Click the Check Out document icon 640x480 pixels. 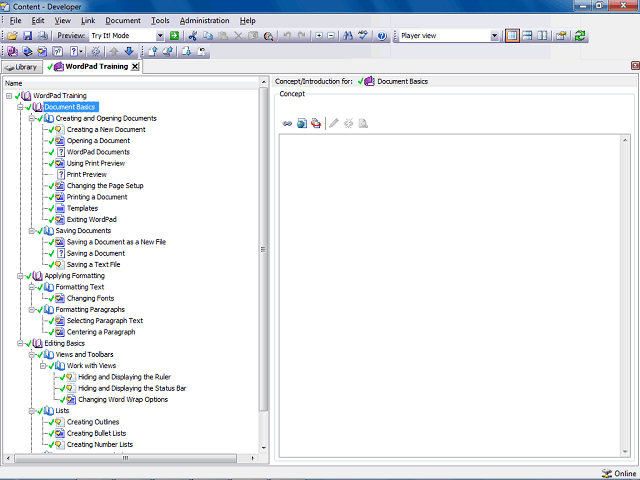click(x=187, y=51)
